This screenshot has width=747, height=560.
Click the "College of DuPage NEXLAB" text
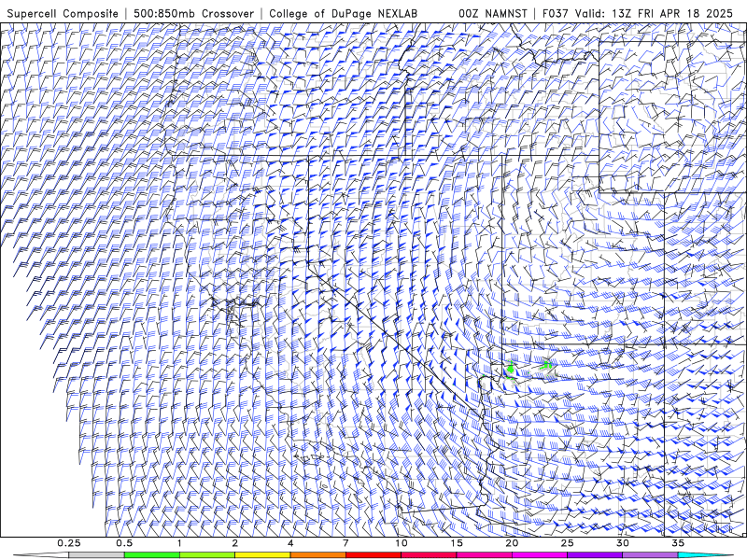click(x=343, y=14)
